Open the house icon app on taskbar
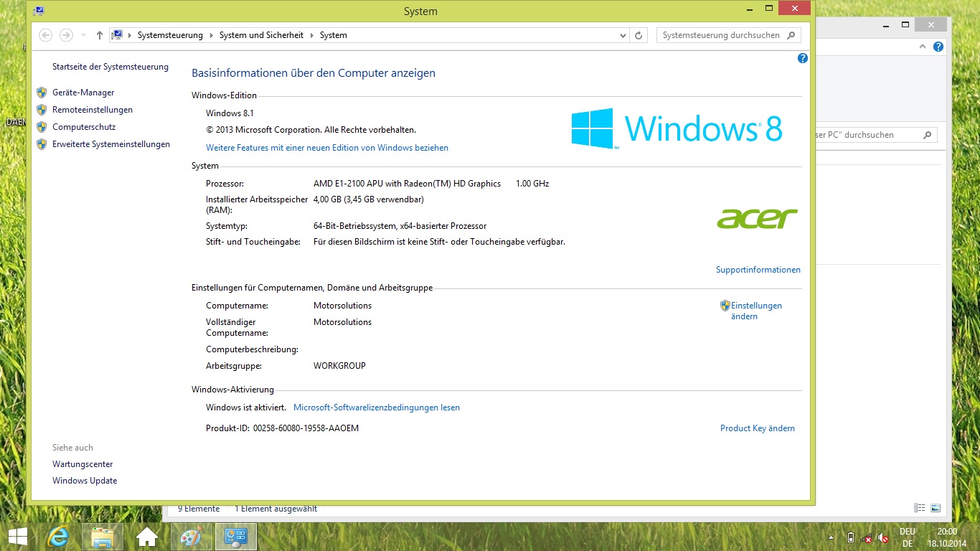 point(147,537)
